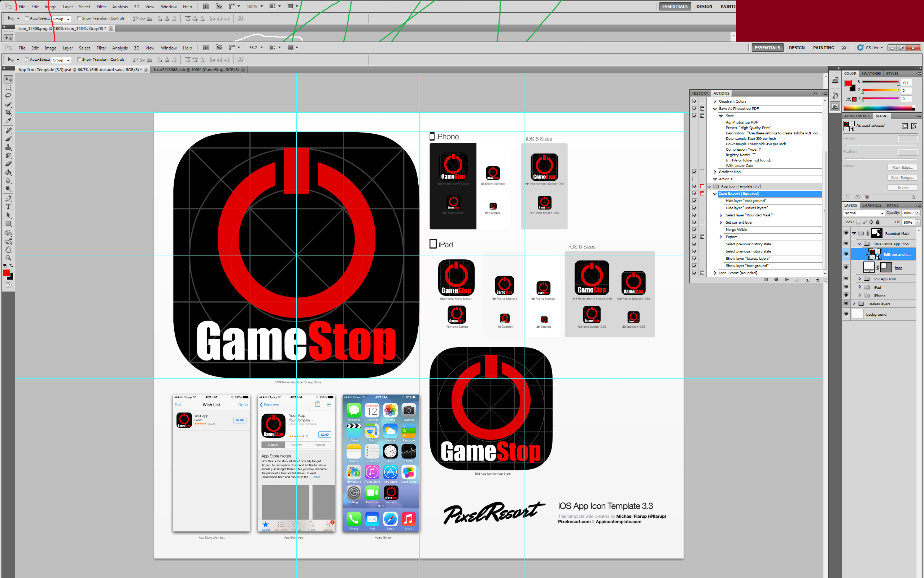
Task: Hide the Rounded Mask layer group
Action: click(x=846, y=233)
